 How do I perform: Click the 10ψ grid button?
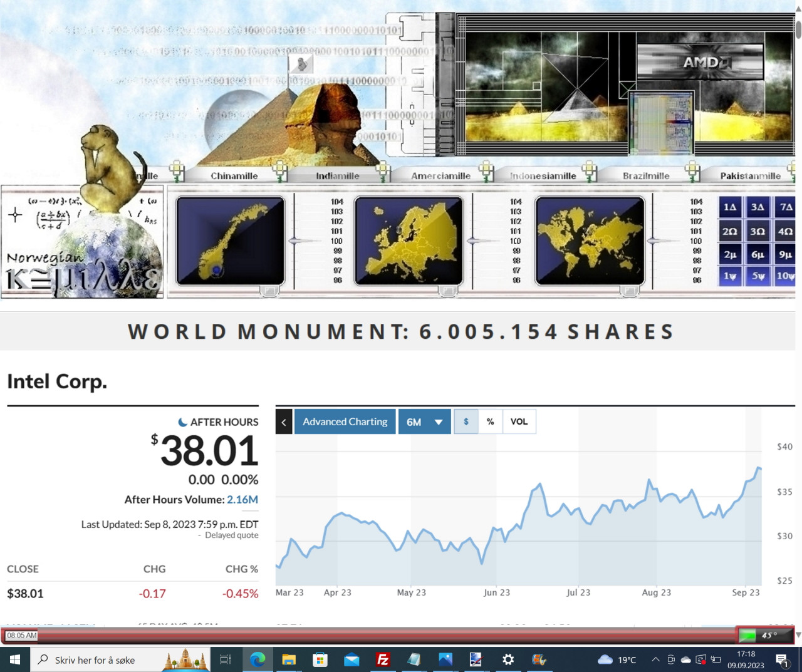coord(786,276)
